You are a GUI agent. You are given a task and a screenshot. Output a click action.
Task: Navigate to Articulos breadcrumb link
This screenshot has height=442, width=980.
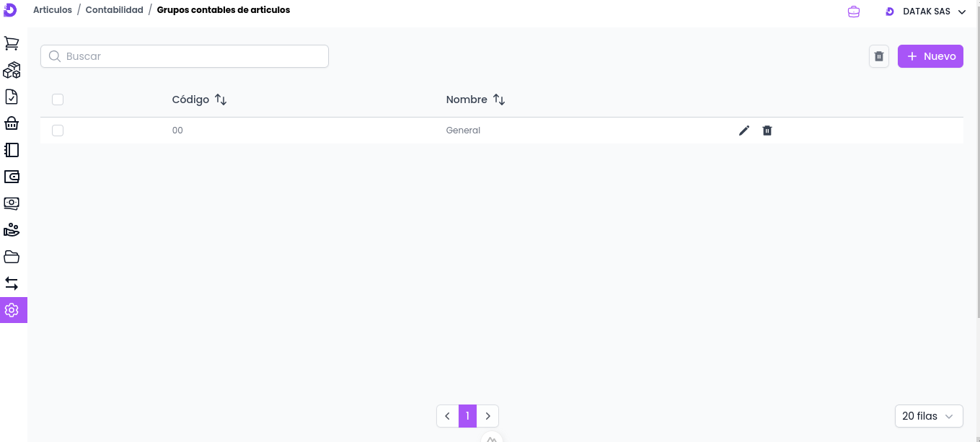tap(53, 10)
